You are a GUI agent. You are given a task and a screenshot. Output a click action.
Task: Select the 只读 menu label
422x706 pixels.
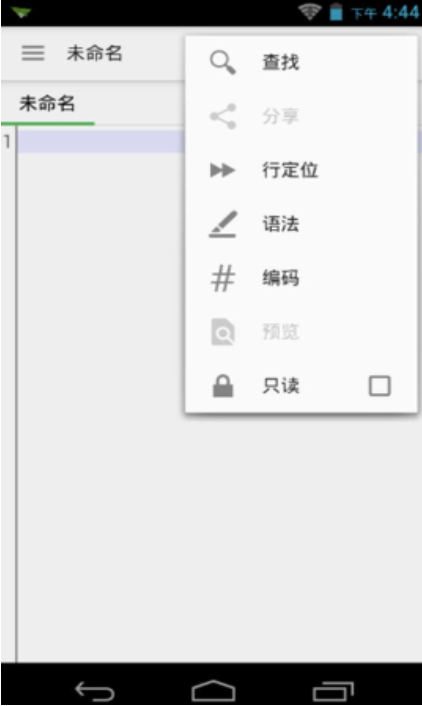click(x=281, y=386)
